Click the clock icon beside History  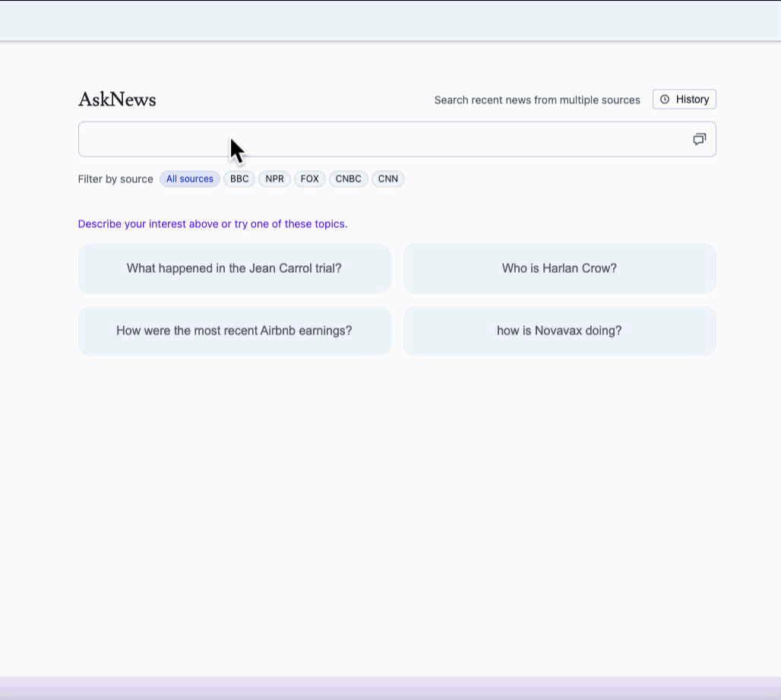click(665, 100)
